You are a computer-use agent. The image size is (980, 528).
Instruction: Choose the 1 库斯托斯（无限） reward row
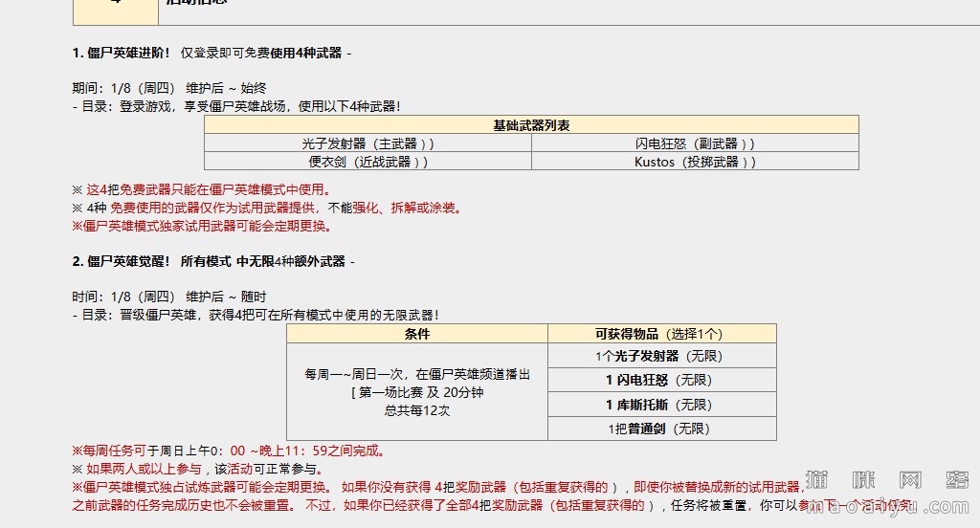[661, 405]
